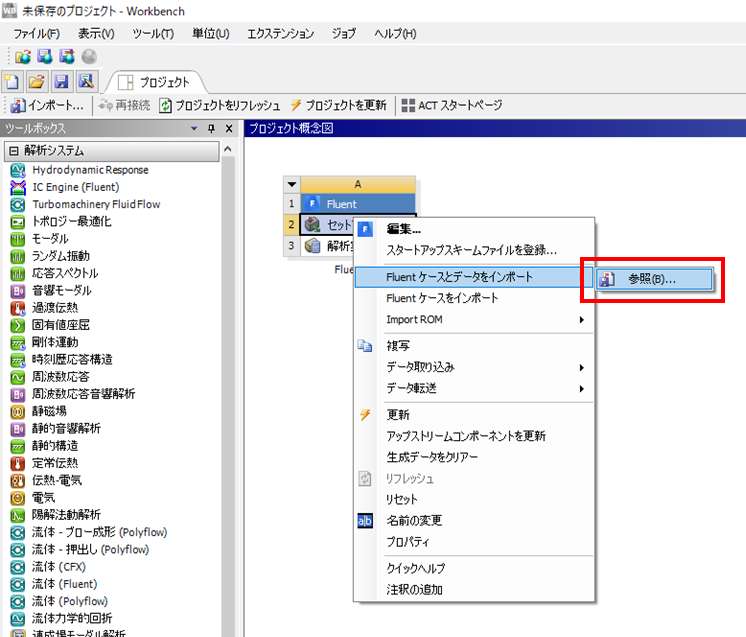Pin the Toolbox panel

coord(212,128)
